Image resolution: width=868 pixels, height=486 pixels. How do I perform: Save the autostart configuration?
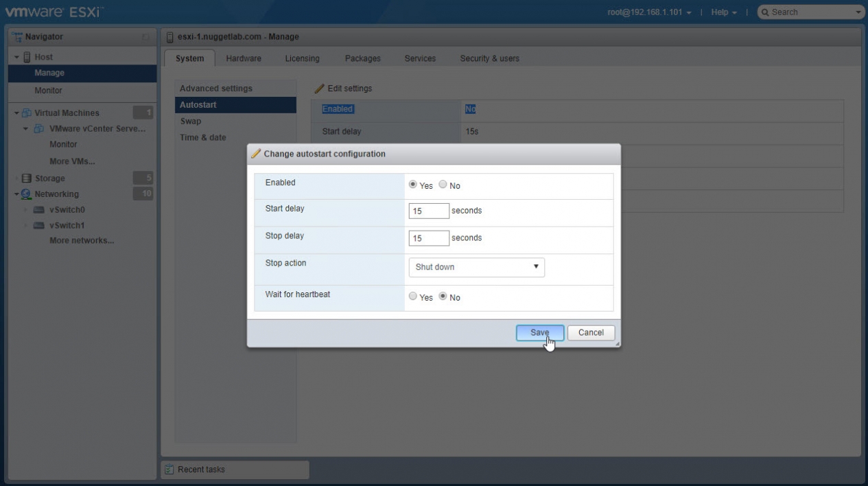(x=539, y=332)
